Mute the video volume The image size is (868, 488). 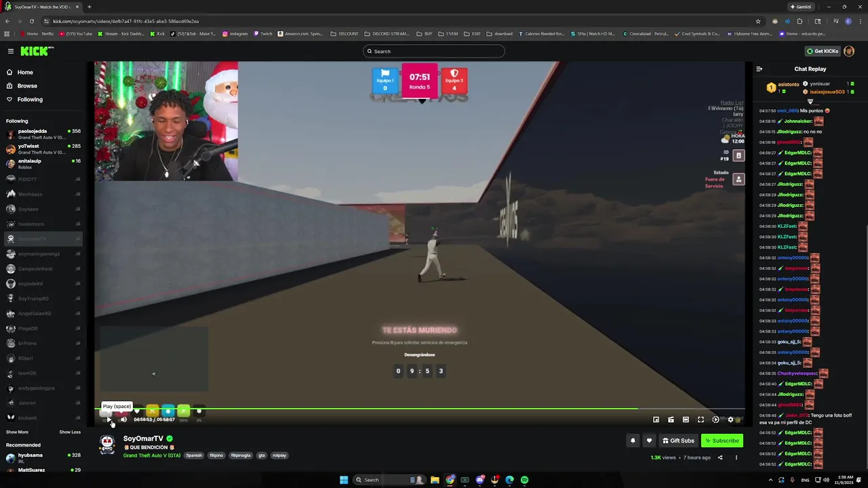[123, 420]
